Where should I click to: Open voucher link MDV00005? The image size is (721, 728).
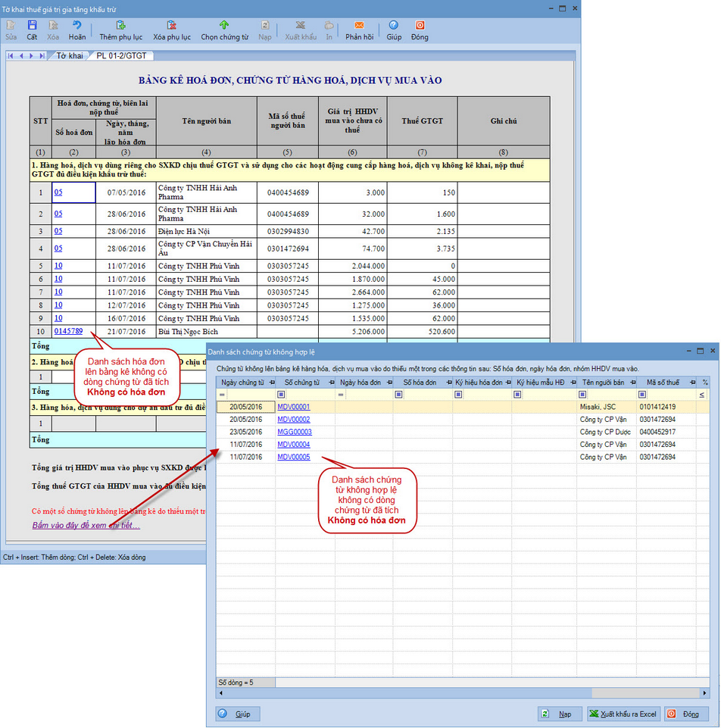(x=294, y=457)
